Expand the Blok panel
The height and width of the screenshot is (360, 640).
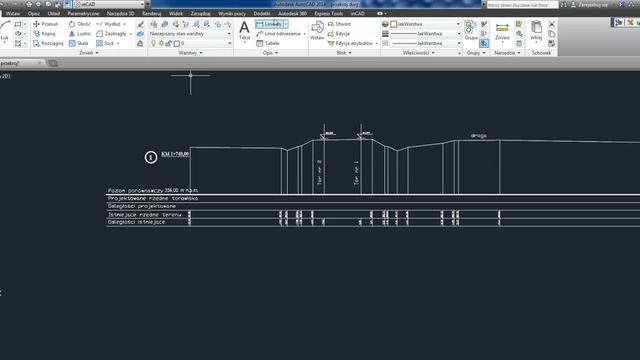click(x=344, y=53)
